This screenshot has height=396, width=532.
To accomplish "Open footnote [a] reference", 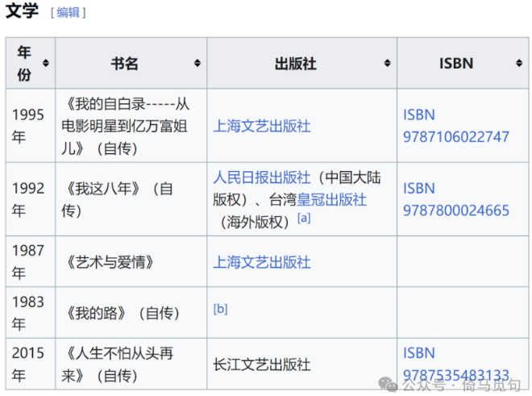I will [x=304, y=218].
